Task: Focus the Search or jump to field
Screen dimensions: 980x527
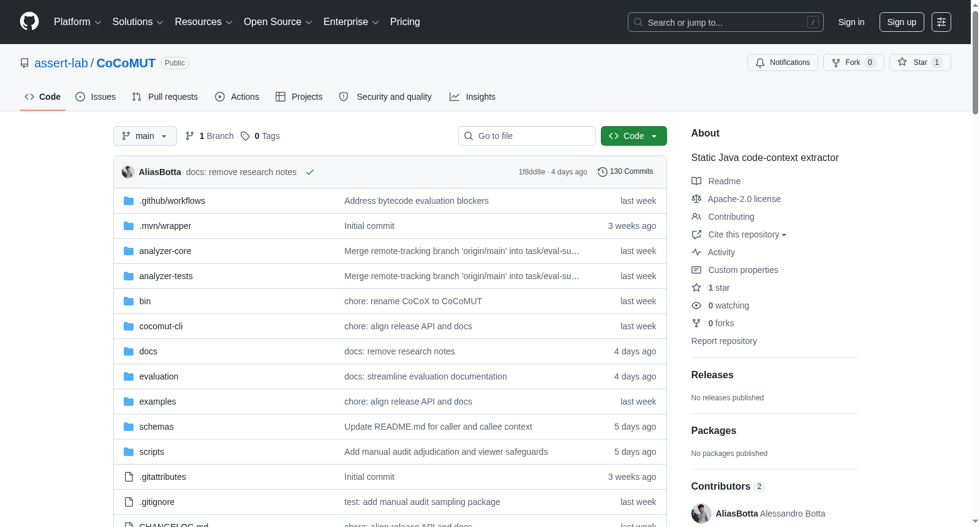Action: point(726,22)
